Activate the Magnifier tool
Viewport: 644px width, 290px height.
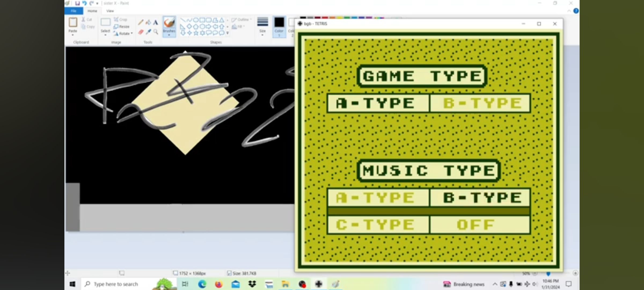point(156,32)
